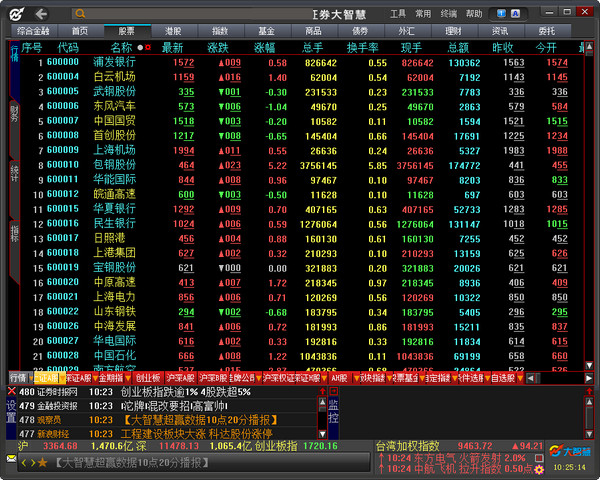The height and width of the screenshot is (480, 600).
Task: Expand the 深证A股 dropdown arrow
Action: [x=95, y=379]
